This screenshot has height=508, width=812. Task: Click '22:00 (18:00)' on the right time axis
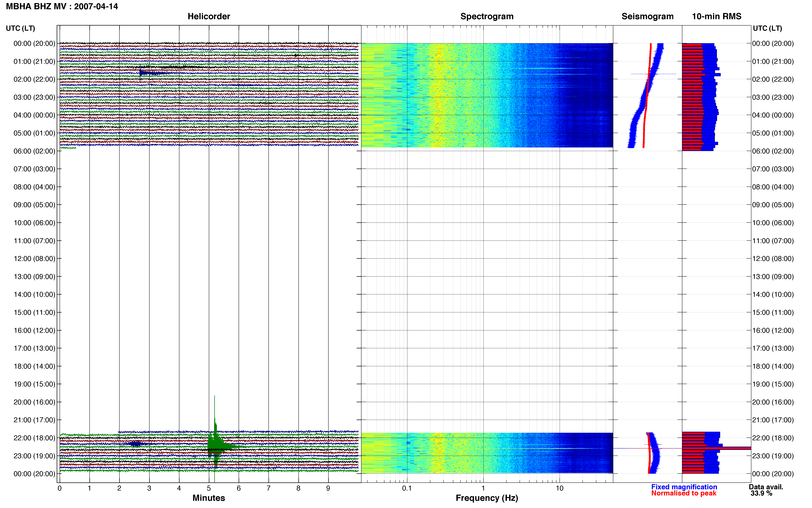[773, 438]
